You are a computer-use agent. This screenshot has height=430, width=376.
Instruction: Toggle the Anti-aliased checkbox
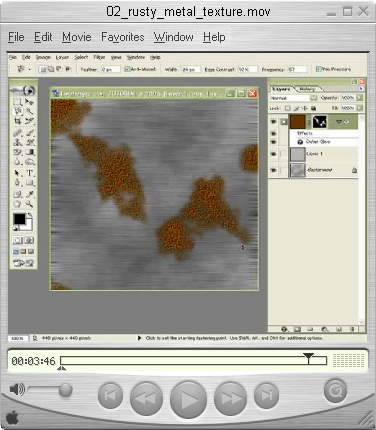pos(127,69)
